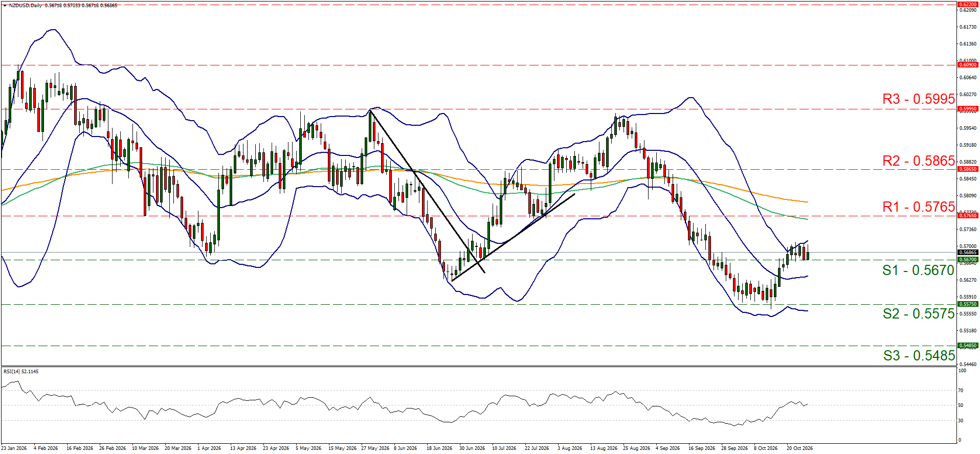
Task: Click the 0.6090 red price tag
Action: tap(968, 65)
